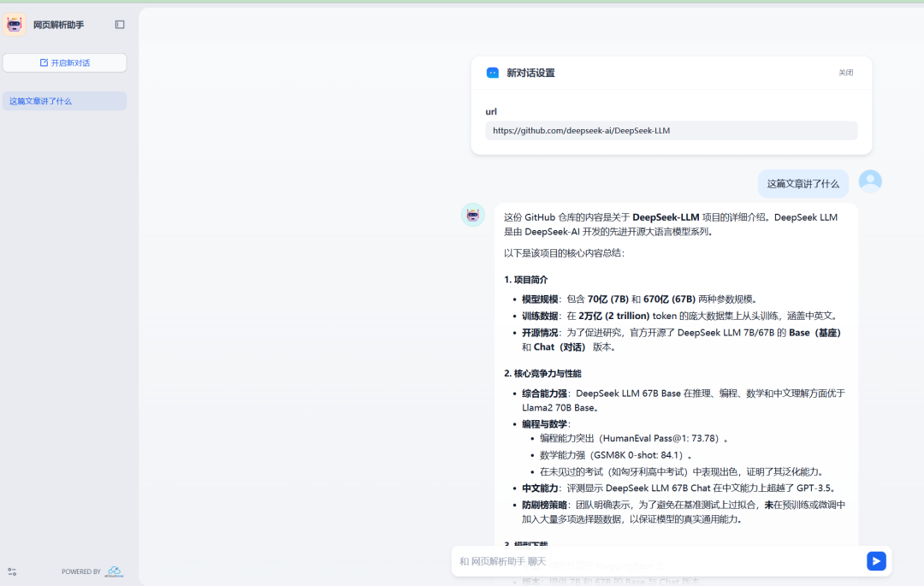
Task: Click the POWERED BY text in footer
Action: (81, 571)
